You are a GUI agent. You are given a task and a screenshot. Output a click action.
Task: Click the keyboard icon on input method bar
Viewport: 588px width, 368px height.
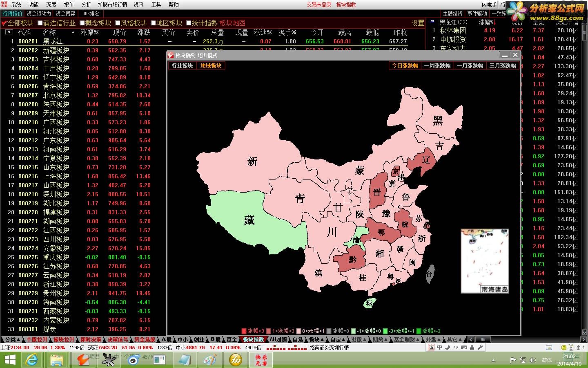(464, 348)
